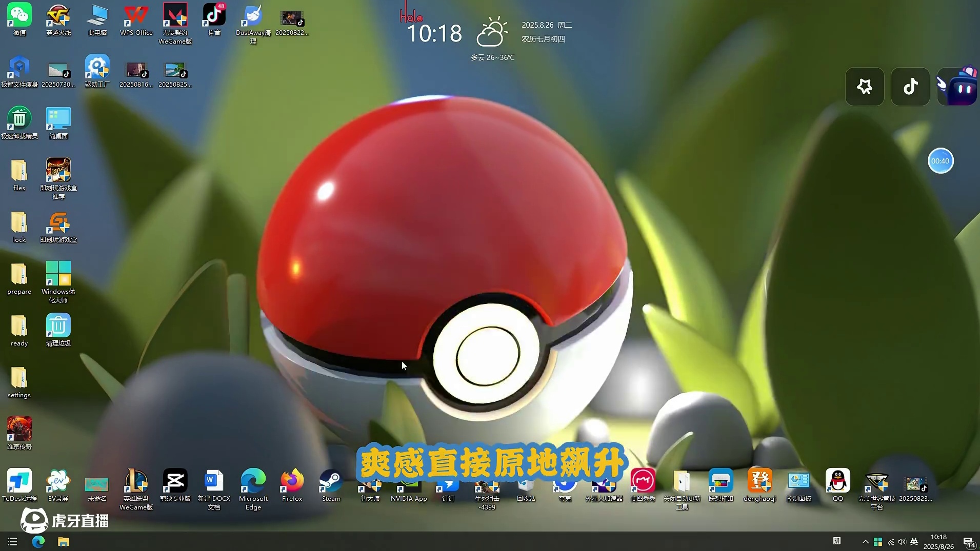Toggle the 英 input method indicator

pyautogui.click(x=914, y=542)
